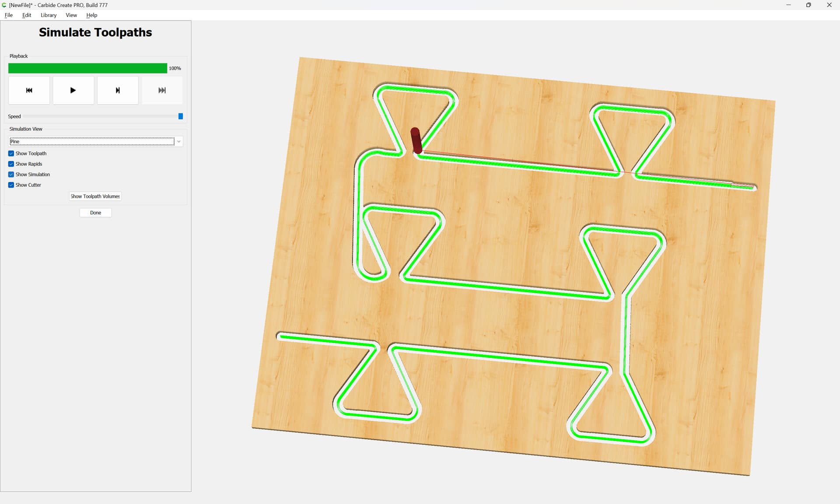This screenshot has width=840, height=504.
Task: Restore down the Carbide Create window
Action: pos(808,5)
